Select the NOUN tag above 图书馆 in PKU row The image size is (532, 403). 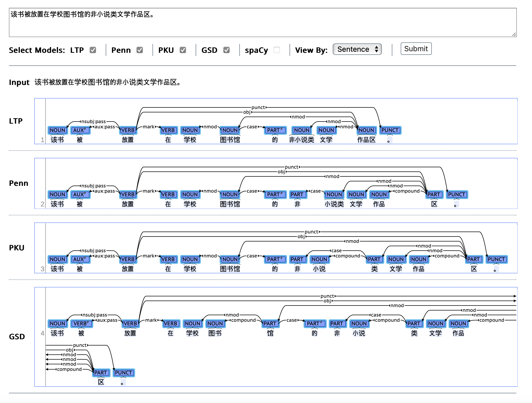point(230,259)
